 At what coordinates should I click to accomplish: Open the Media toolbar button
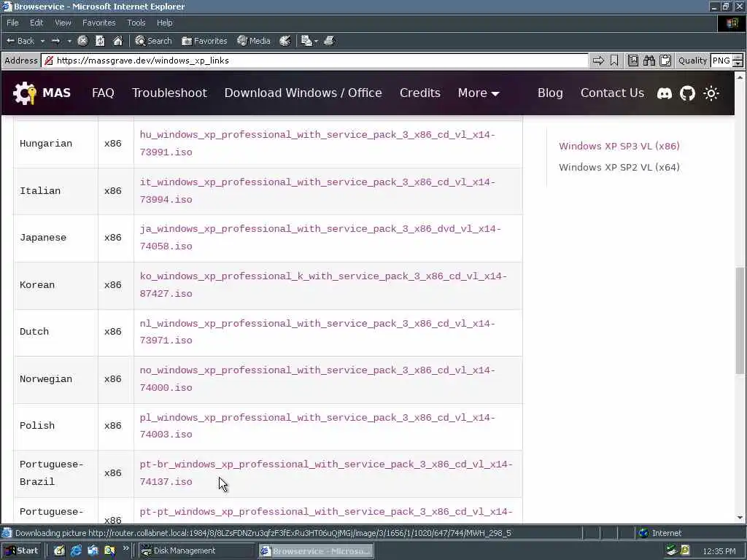(253, 41)
